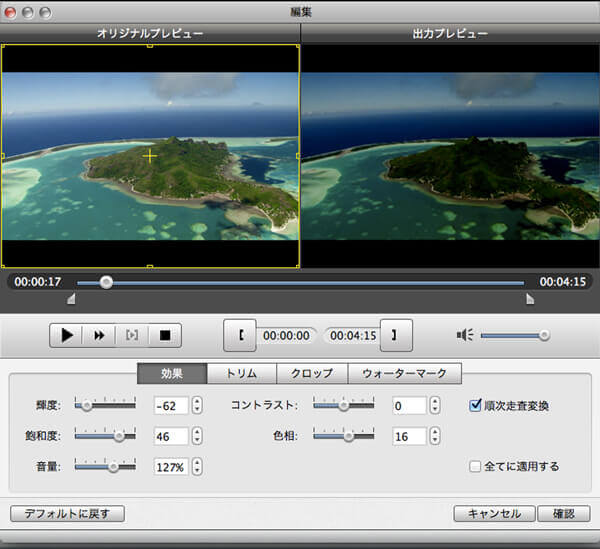Click the 音量 slider handle
600x549 pixels.
click(113, 466)
